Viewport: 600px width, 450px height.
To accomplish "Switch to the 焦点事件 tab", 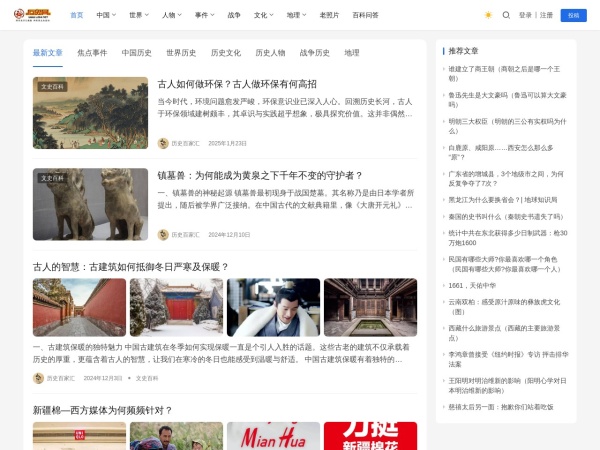I will tap(92, 53).
